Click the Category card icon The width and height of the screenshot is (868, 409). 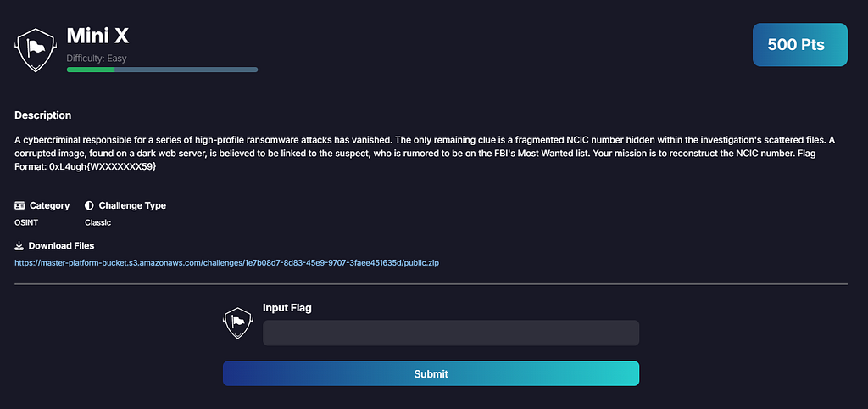click(x=20, y=205)
